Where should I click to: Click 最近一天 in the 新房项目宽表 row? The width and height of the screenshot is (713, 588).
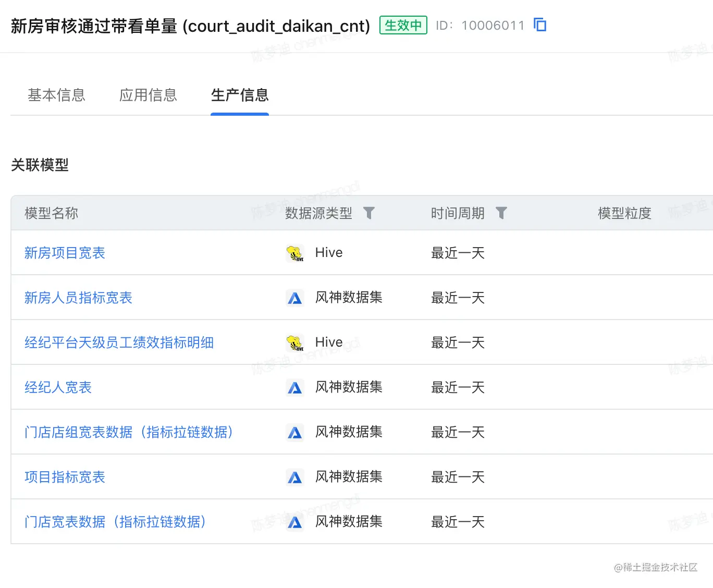click(x=458, y=253)
